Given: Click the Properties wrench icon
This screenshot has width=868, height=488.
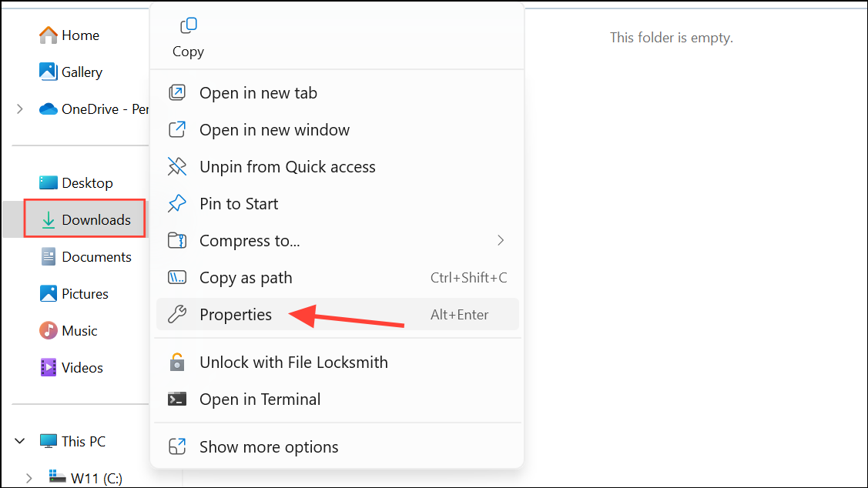Looking at the screenshot, I should 177,314.
